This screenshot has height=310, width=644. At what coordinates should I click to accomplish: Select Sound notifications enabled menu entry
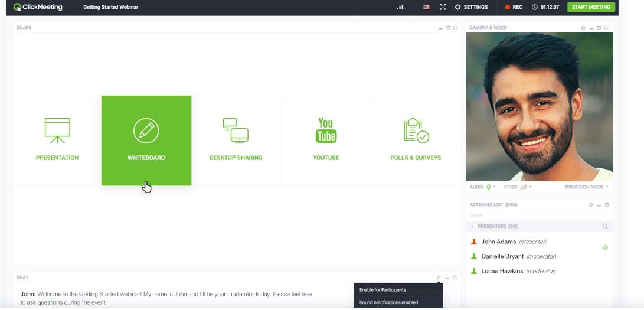click(388, 302)
